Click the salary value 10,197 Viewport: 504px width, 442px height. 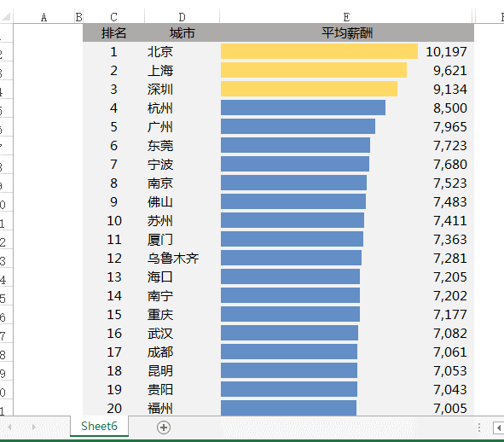pos(446,52)
